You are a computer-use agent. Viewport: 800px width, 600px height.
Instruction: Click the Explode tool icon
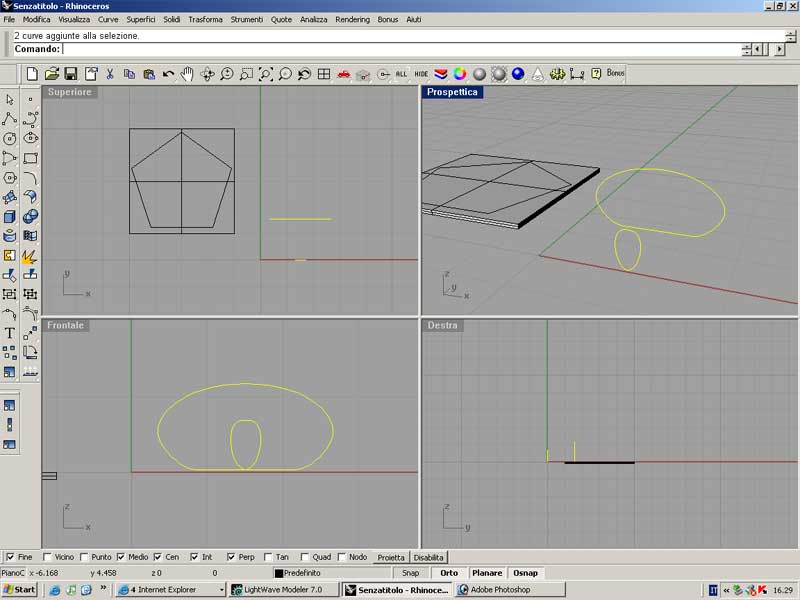[x=30, y=256]
